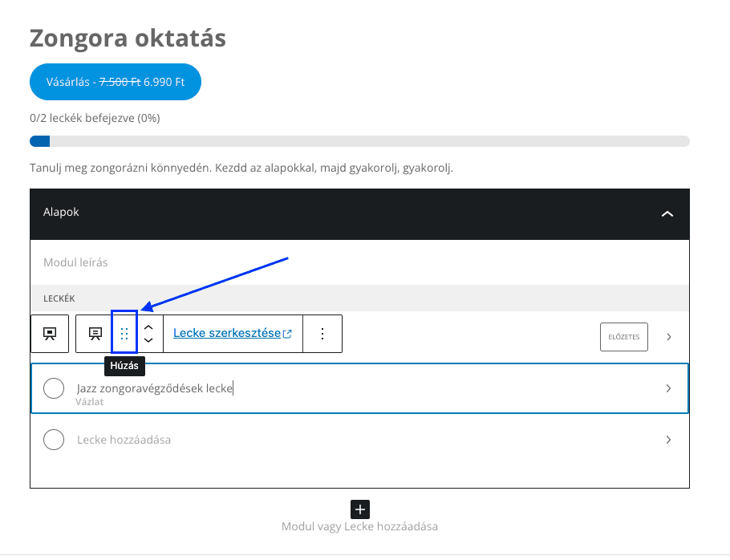Toggle status circle of Jazz zongoravégződések lesson
The image size is (730, 560).
pos(54,388)
